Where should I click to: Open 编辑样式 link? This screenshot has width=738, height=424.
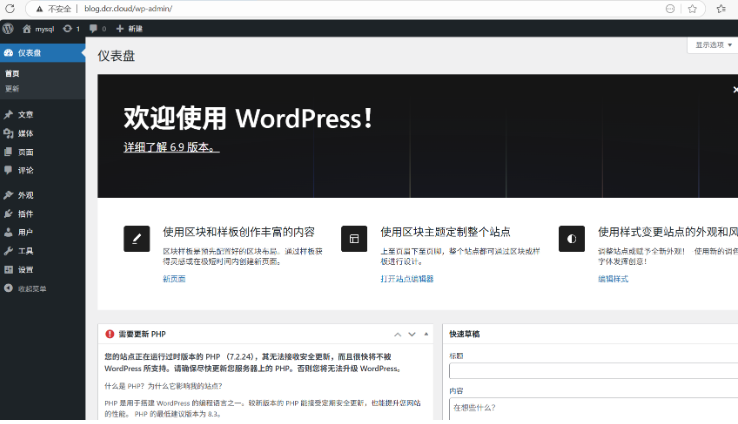[613, 279]
